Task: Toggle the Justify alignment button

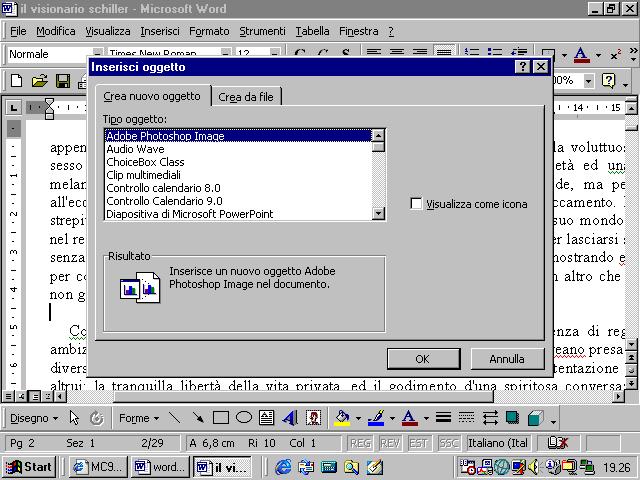Action: pyautogui.click(x=444, y=52)
